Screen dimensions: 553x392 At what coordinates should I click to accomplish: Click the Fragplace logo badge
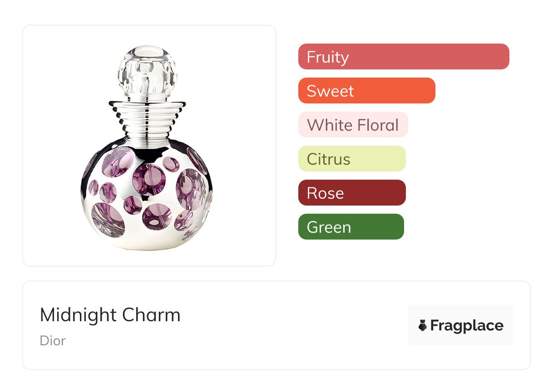pyautogui.click(x=460, y=325)
